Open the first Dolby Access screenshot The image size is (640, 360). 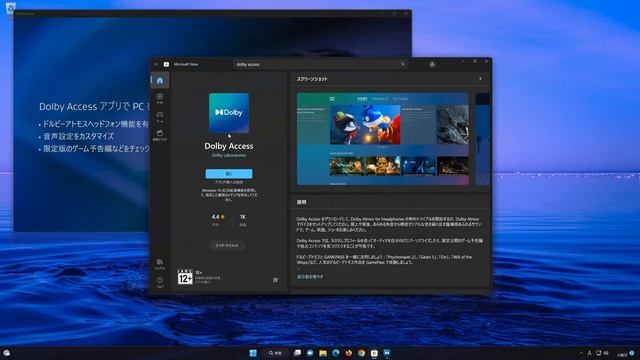pyautogui.click(x=382, y=139)
